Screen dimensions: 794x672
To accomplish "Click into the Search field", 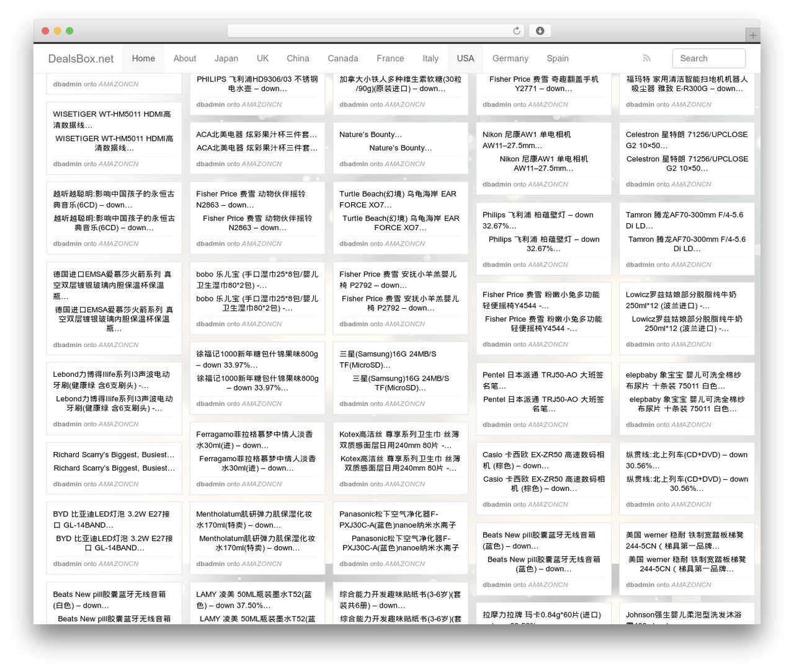I will [708, 58].
